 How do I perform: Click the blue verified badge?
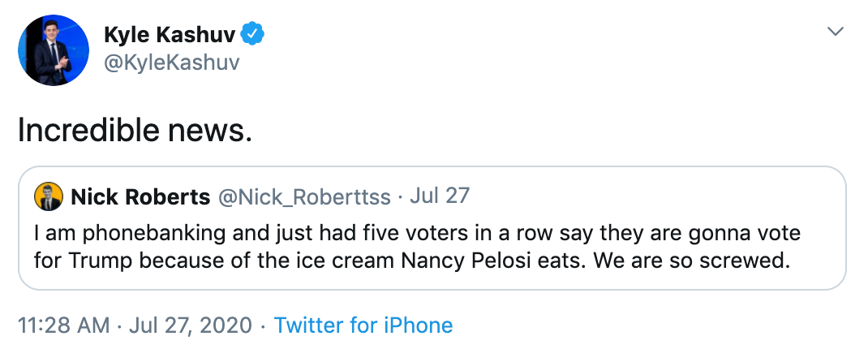point(254,35)
